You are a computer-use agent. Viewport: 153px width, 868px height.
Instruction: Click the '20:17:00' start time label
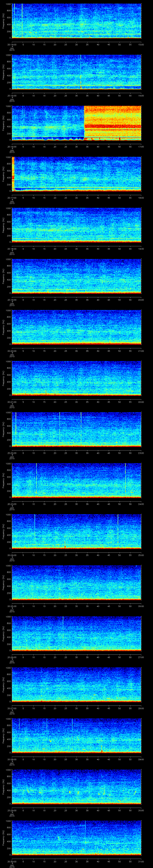tap(12, 197)
